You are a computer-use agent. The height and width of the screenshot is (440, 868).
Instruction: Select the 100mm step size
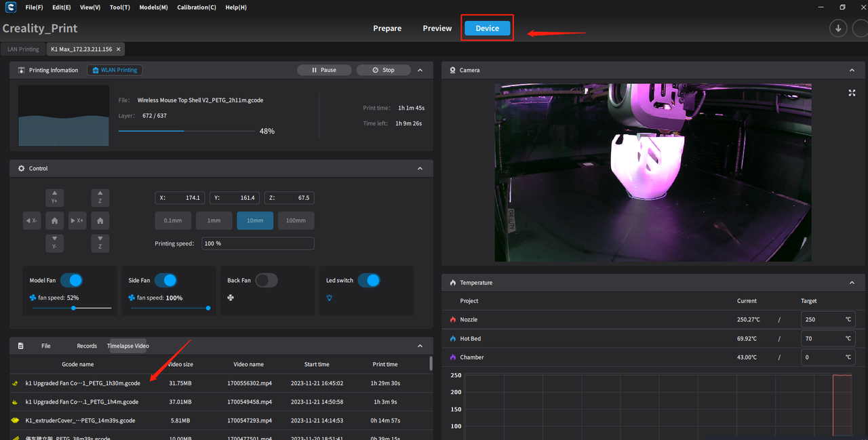296,220
